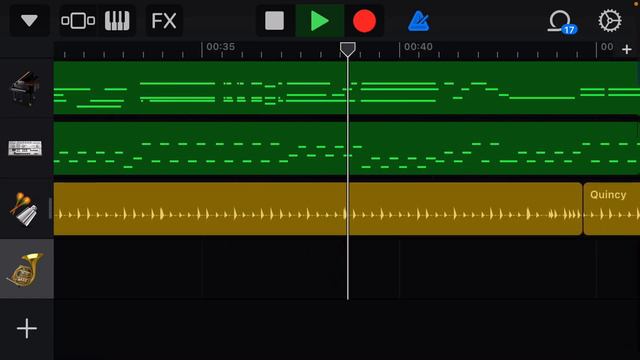Toggle the blue metronome
Viewport: 640px width, 360px height.
pyautogui.click(x=418, y=21)
